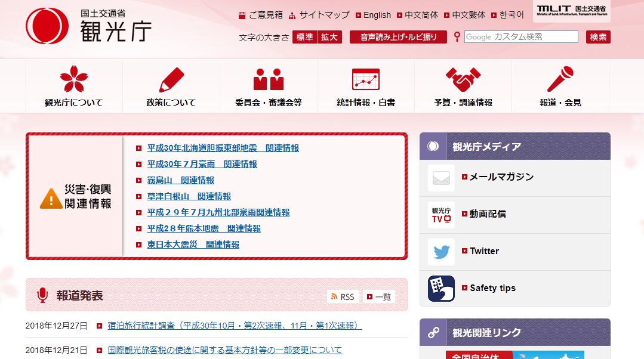644x359 pixels.
Task: Click the 検索 search button
Action: click(598, 37)
